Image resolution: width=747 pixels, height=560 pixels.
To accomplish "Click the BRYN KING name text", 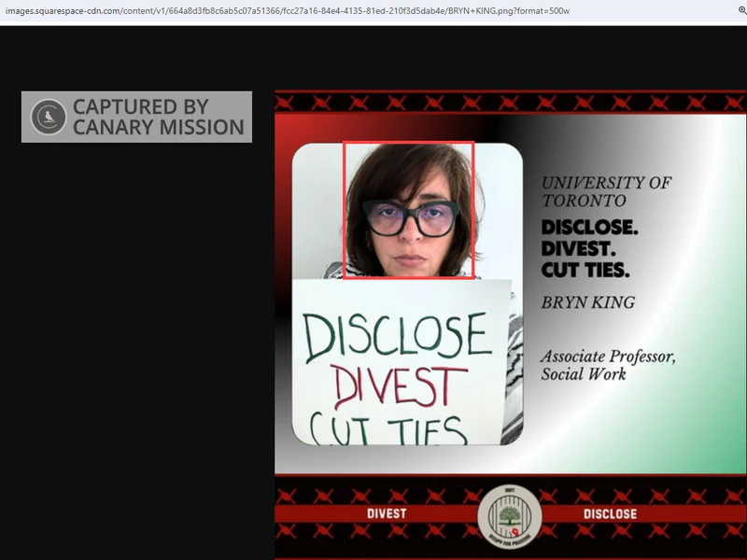I will (x=587, y=302).
